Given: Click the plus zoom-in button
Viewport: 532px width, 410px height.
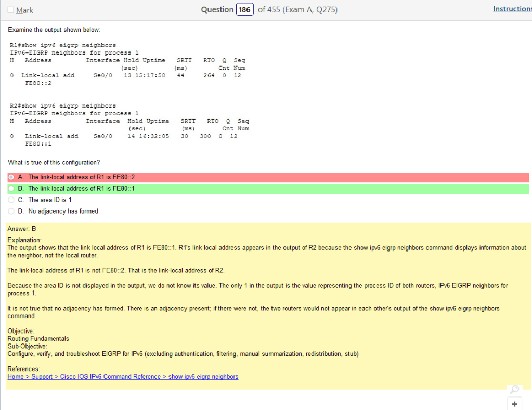Looking at the screenshot, I should (514, 404).
